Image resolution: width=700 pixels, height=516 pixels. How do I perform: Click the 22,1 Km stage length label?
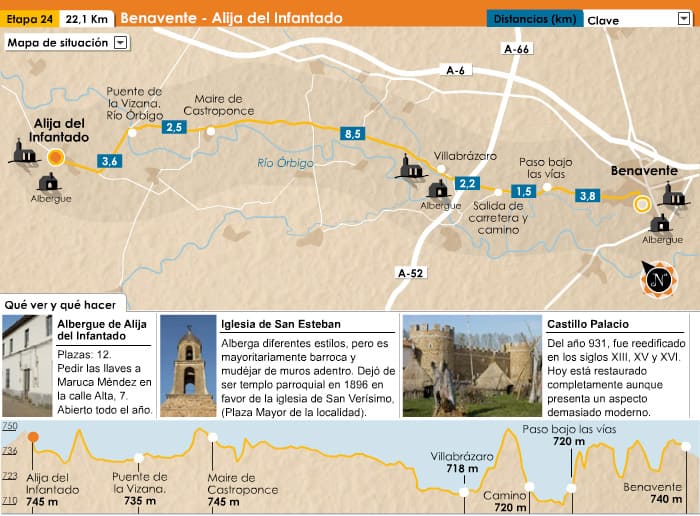(86, 19)
